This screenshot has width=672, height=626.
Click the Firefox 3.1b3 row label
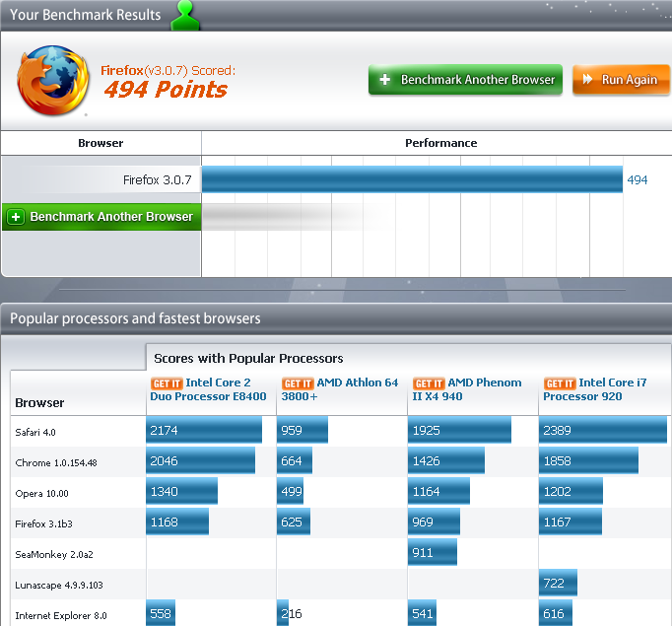click(43, 523)
